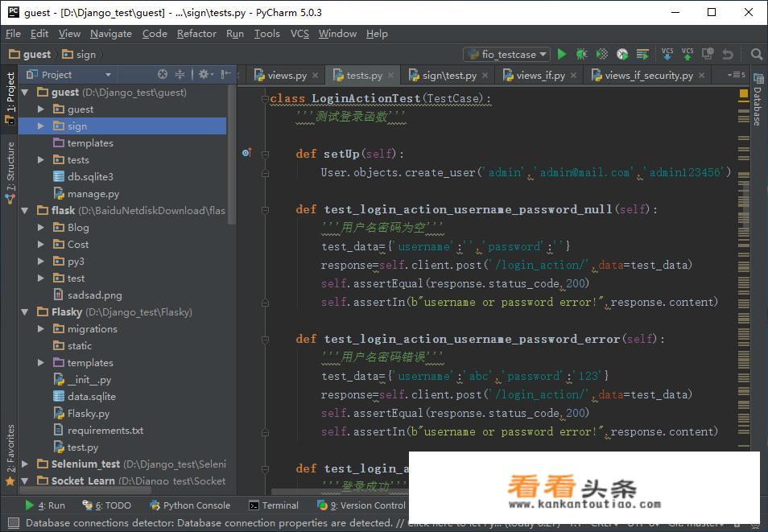Toggle the 6: TODO tool window

[107, 505]
